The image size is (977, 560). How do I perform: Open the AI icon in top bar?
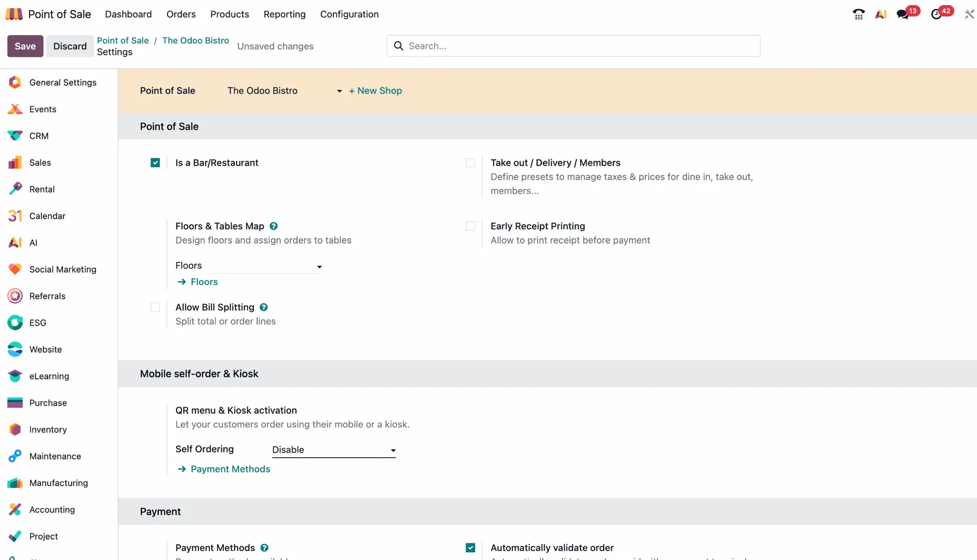point(881,14)
